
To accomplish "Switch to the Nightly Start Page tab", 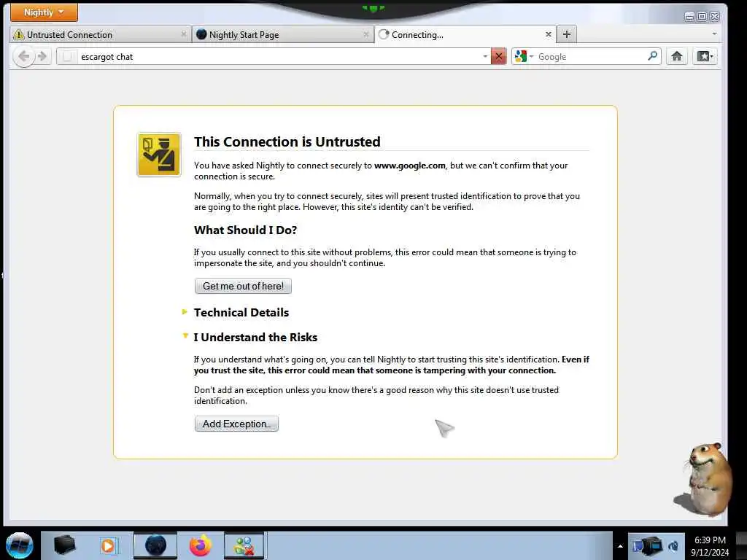I will click(x=283, y=35).
